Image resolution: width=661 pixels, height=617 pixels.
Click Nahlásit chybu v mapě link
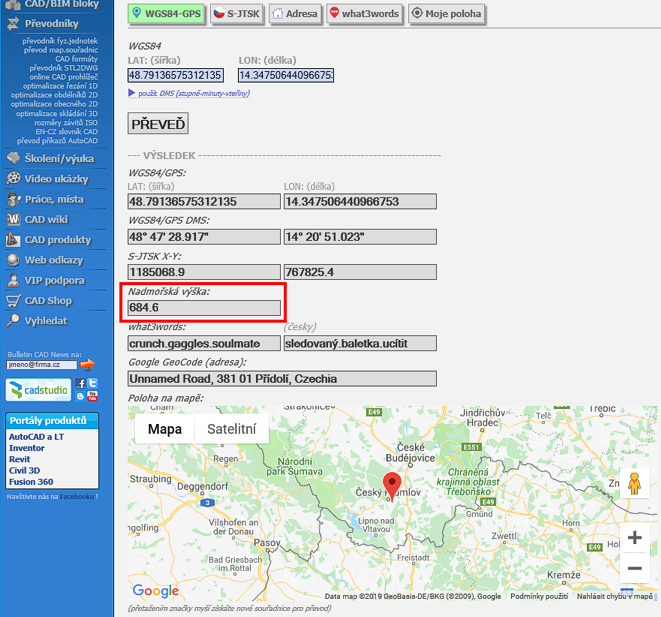point(615,596)
